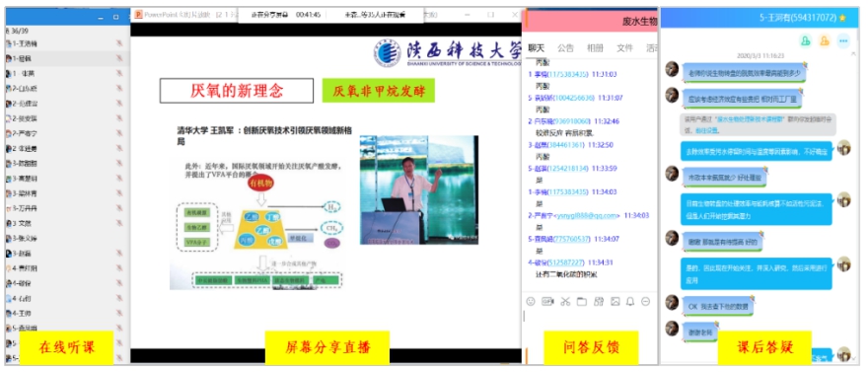Click the orange contact icon above chat
Viewport: 868px width, 372px height.
click(x=825, y=40)
